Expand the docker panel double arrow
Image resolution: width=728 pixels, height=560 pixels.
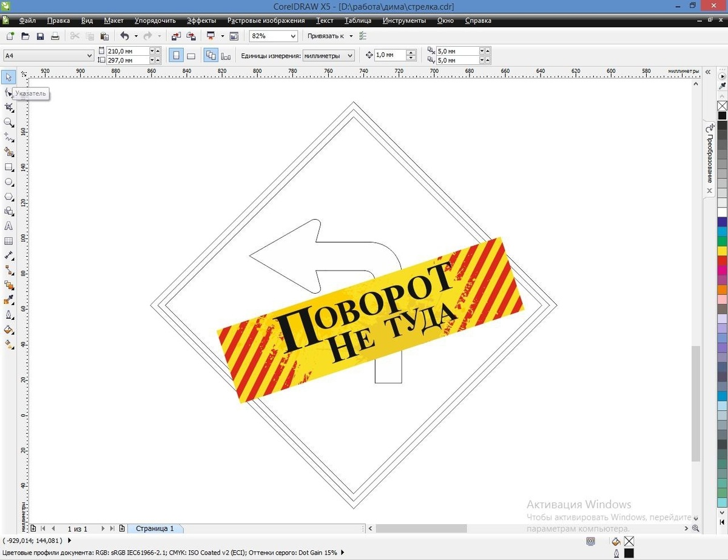point(707,72)
